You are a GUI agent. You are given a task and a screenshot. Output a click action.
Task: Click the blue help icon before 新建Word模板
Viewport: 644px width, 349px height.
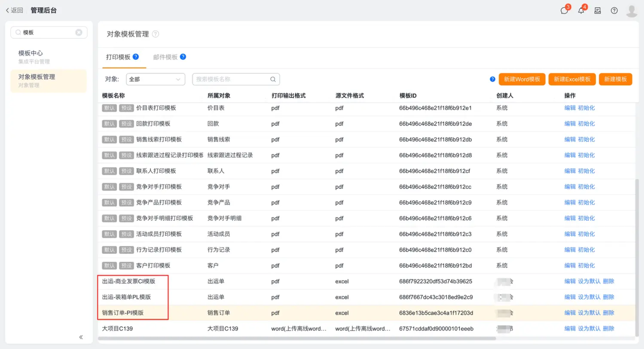(x=492, y=79)
